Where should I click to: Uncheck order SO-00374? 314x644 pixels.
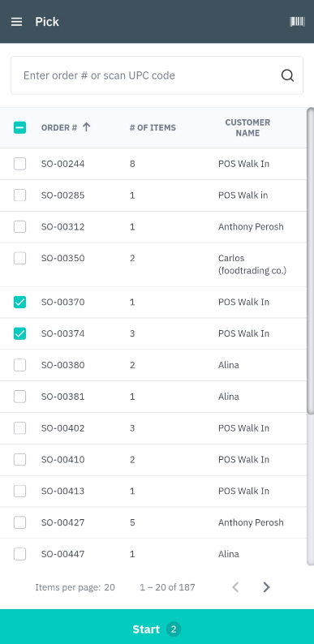[19, 333]
